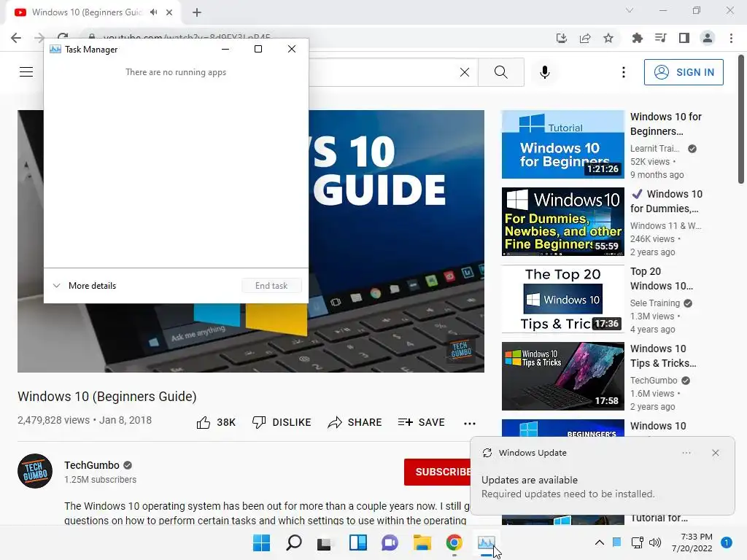747x560 pixels.
Task: Open the volume tray icon
Action: point(655,542)
